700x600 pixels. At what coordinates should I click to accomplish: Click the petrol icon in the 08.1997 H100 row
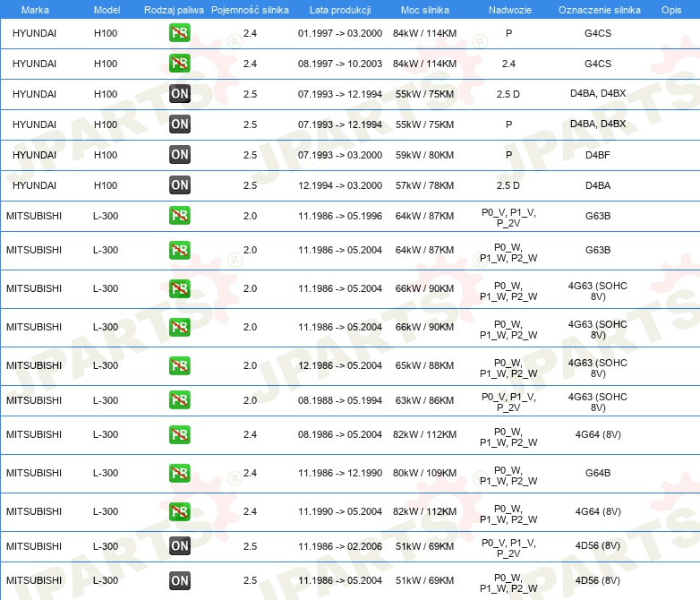(179, 64)
